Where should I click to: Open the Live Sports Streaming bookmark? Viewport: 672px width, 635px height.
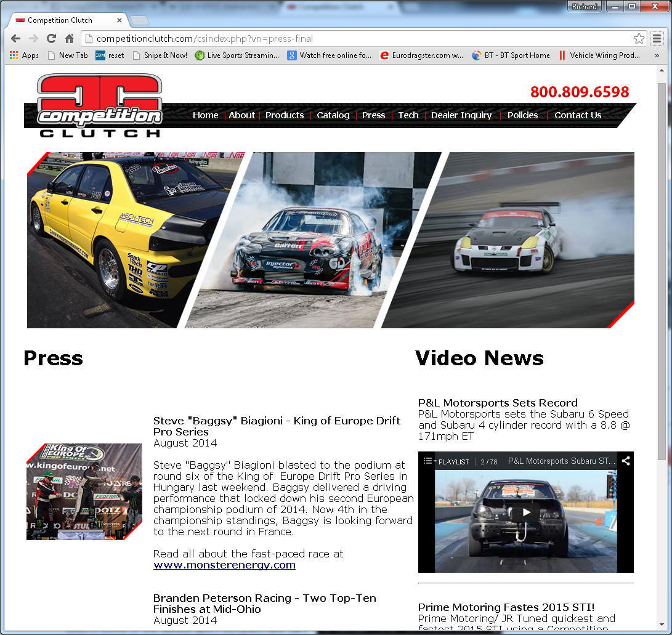point(237,55)
